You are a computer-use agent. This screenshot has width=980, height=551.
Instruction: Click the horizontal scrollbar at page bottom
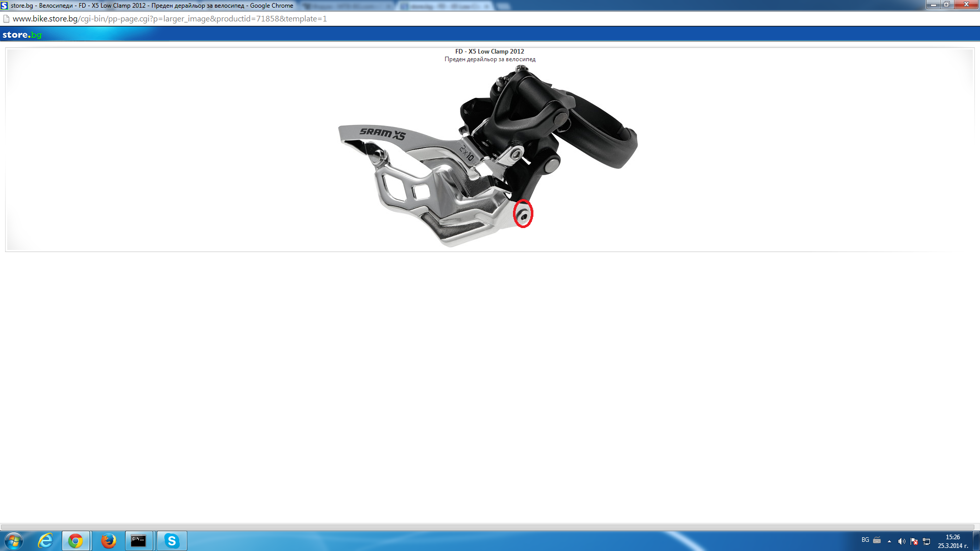click(487, 527)
